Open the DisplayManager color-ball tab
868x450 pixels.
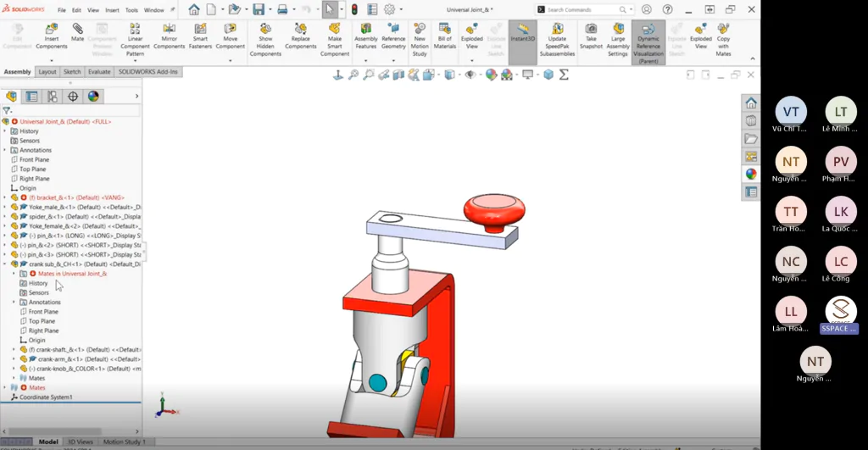[x=93, y=97]
